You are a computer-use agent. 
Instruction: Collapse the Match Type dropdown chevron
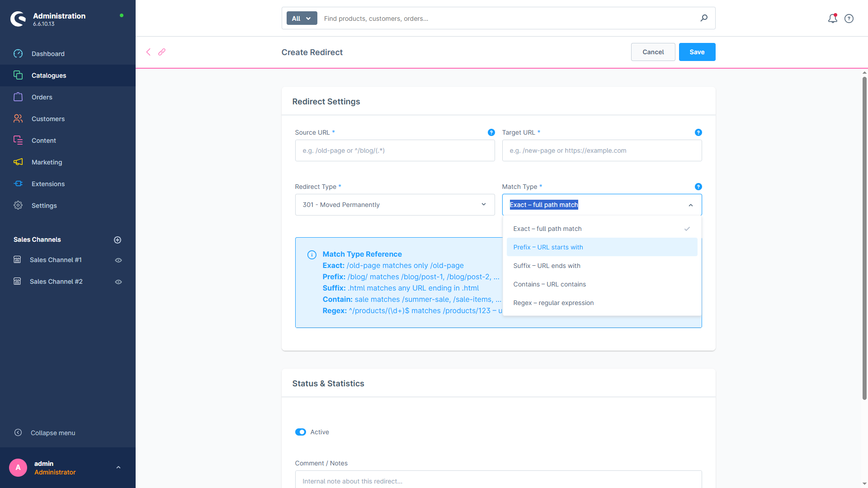tap(691, 205)
